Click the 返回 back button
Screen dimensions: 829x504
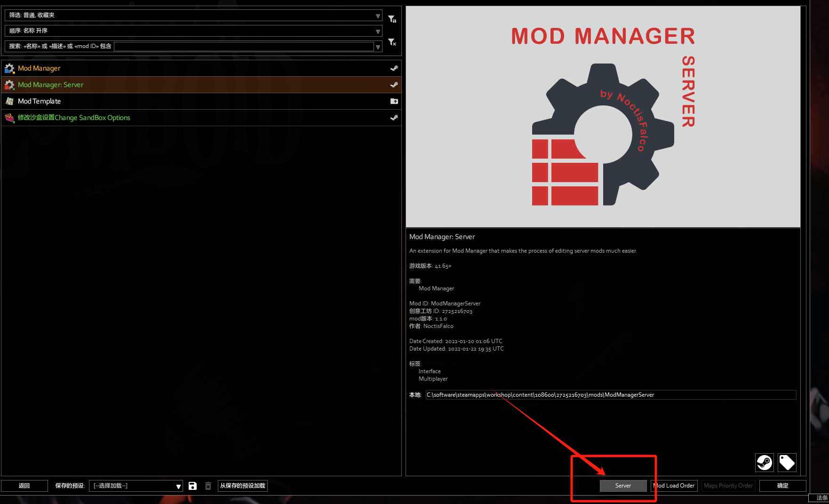point(24,486)
